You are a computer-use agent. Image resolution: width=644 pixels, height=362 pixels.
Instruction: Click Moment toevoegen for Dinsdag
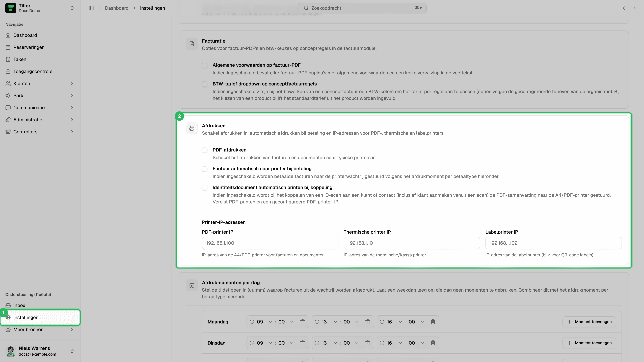(x=589, y=343)
